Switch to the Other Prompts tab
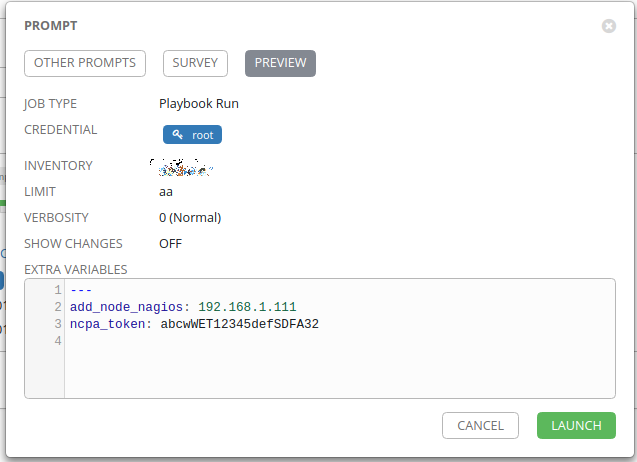Screen dimensions: 637x462 [x=85, y=63]
